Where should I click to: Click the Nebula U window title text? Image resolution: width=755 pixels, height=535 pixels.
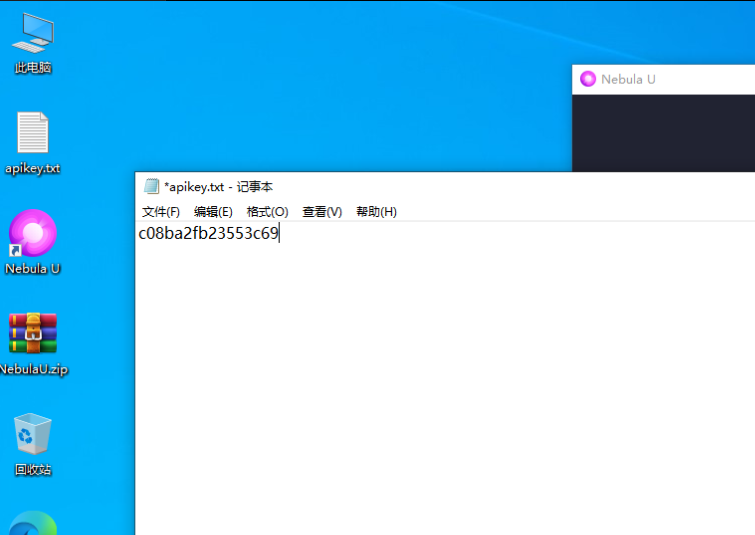click(x=628, y=79)
